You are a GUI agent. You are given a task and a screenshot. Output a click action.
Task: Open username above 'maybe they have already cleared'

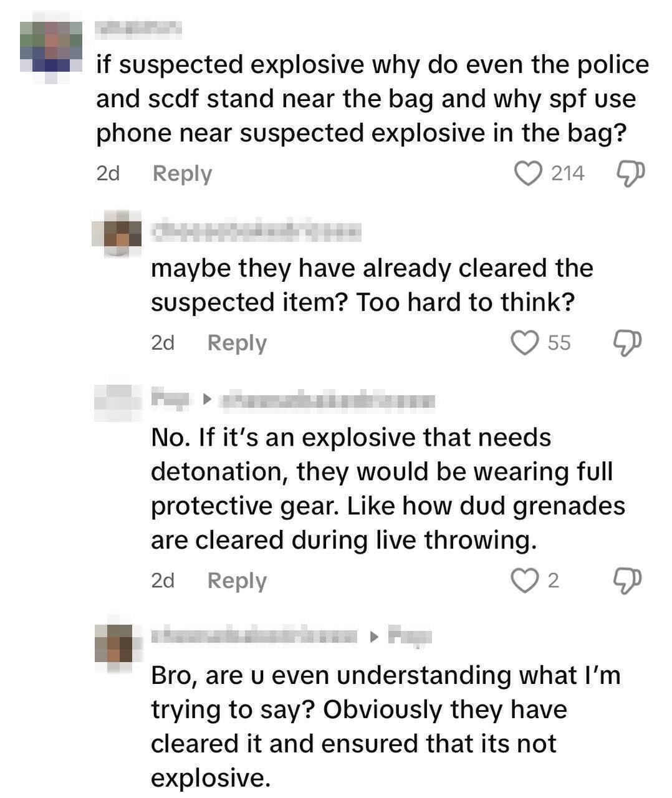pos(256,232)
